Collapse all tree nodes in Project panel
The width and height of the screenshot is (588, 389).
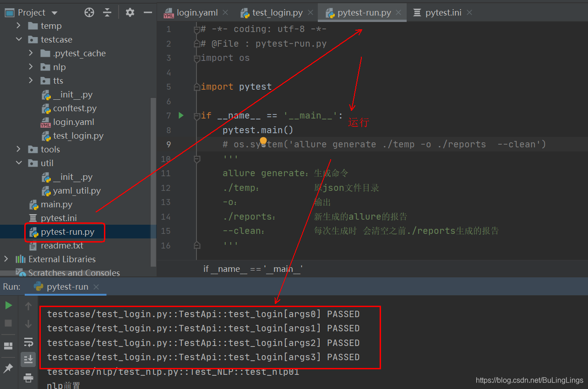tap(107, 12)
